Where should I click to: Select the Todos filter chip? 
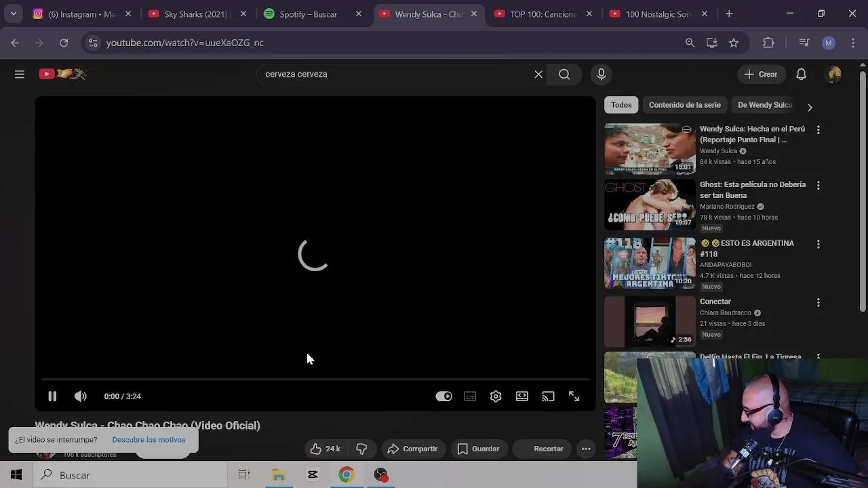621,105
